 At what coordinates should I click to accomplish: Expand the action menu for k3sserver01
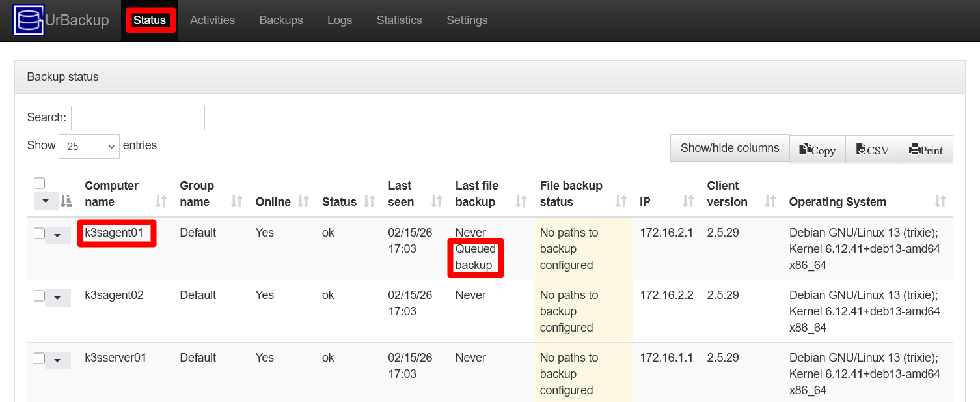(58, 360)
